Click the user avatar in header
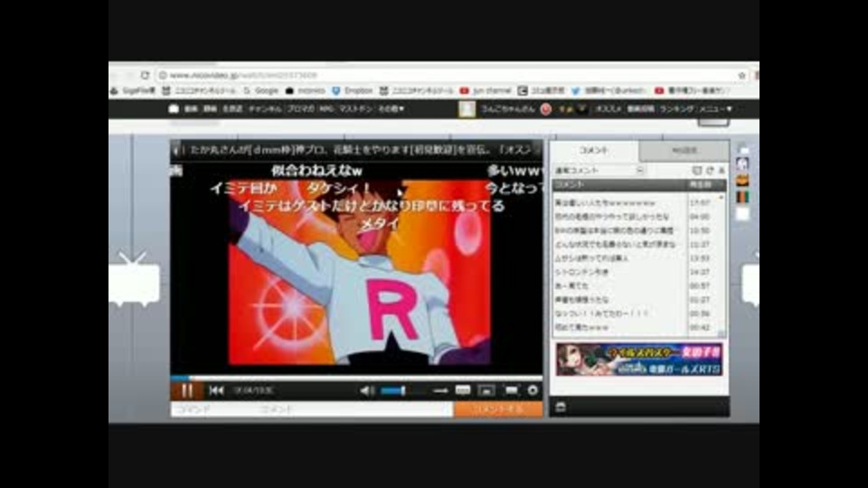 pyautogui.click(x=467, y=109)
